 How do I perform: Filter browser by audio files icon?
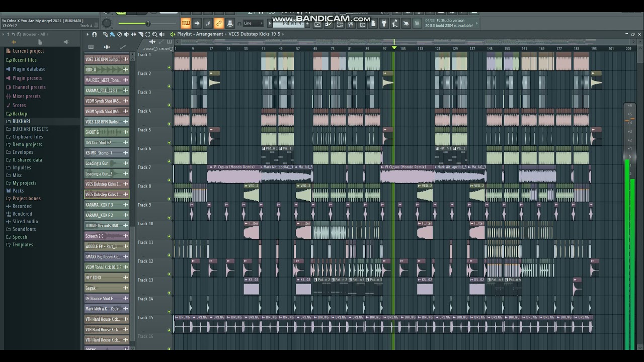[x=14, y=42]
